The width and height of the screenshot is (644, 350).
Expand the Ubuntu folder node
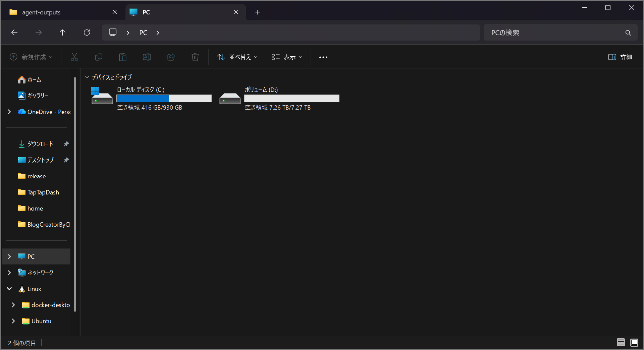[x=13, y=321]
